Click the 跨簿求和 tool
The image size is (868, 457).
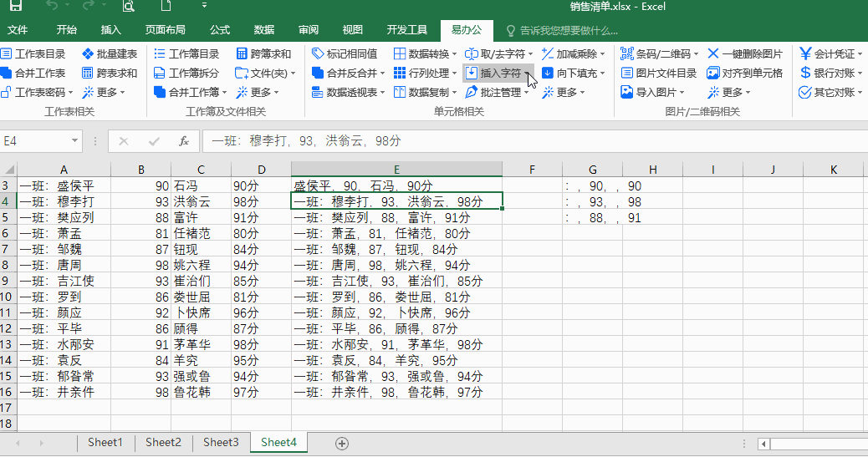click(263, 53)
